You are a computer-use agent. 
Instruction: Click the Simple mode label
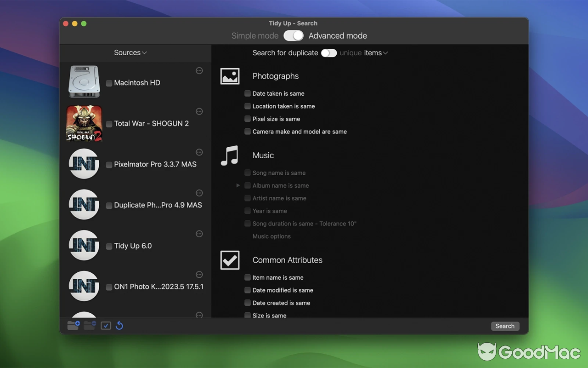[254, 35]
